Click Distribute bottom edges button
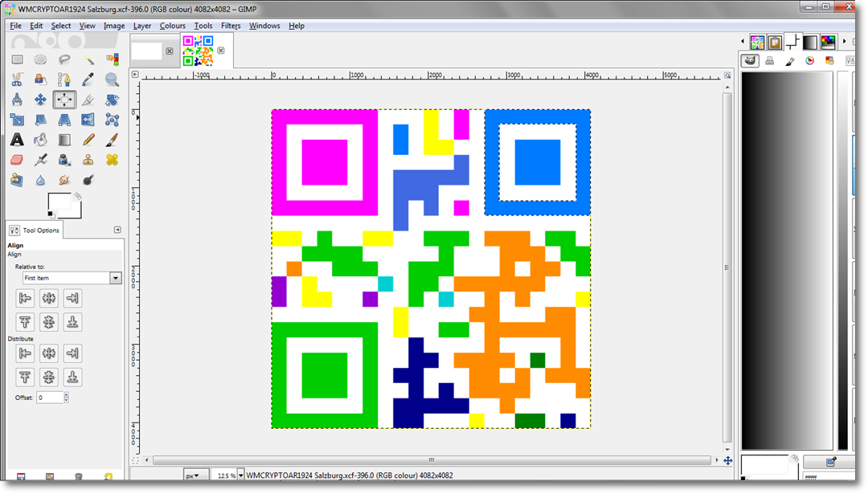Viewport: 868px width, 494px height. click(72, 378)
